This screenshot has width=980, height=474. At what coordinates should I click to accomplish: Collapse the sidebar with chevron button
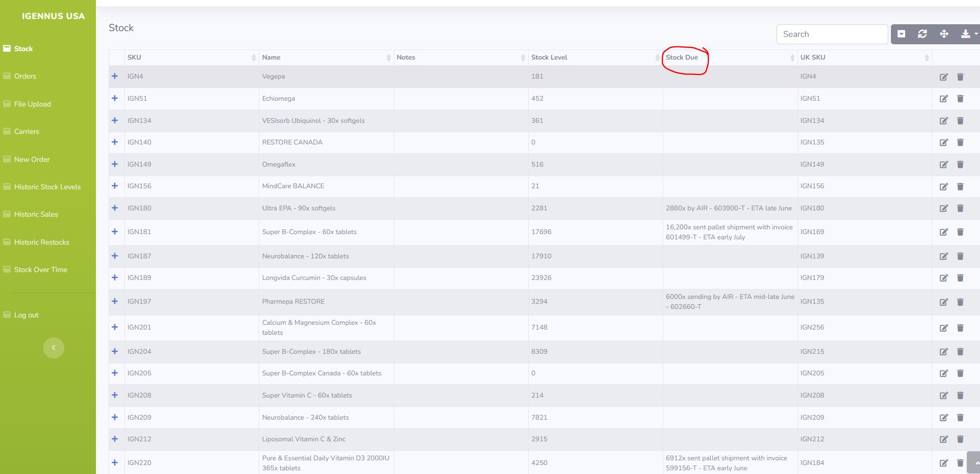[x=53, y=348]
